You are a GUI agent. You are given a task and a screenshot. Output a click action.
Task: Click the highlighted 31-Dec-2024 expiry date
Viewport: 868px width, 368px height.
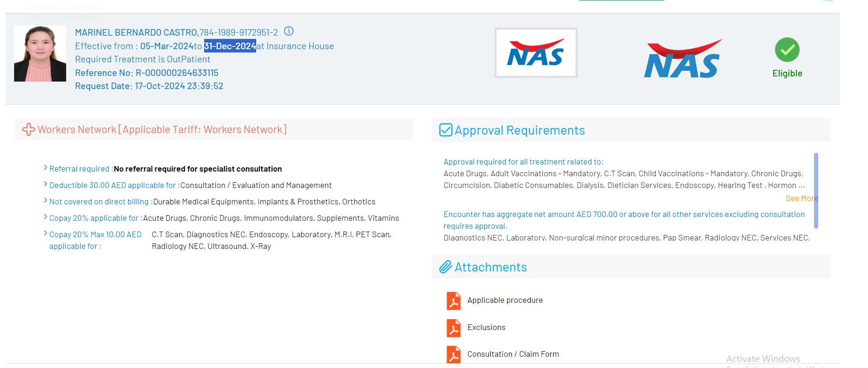tap(230, 46)
